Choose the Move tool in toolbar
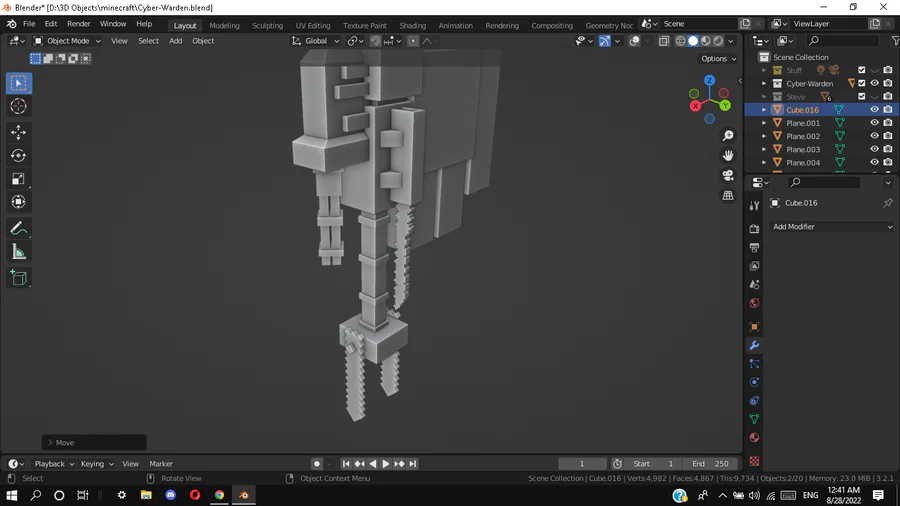Screen dimensions: 900x506 point(18,132)
